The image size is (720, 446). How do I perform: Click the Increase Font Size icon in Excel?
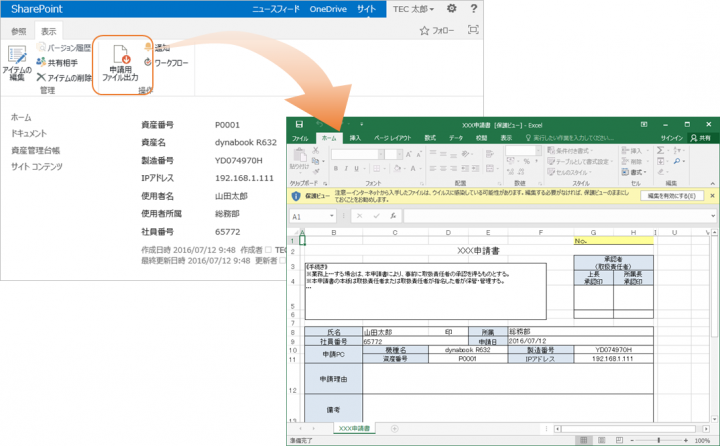(408, 154)
